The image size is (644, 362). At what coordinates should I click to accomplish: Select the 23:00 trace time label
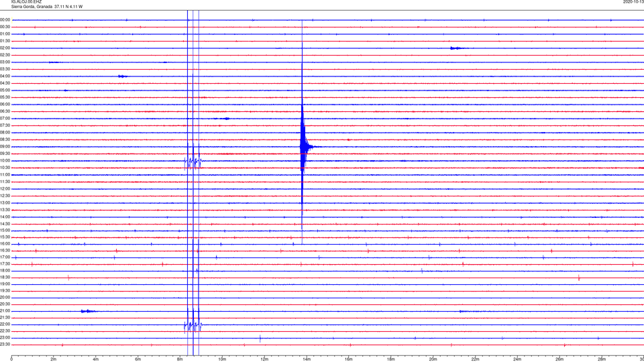click(5, 338)
